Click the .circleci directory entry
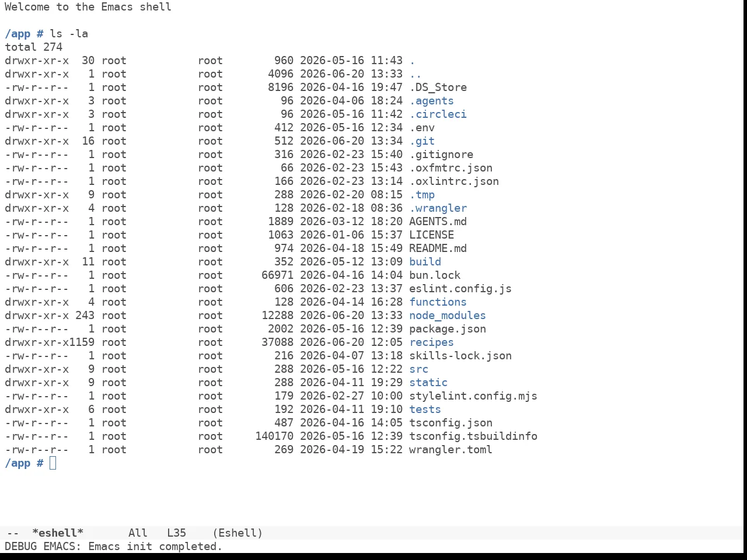 tap(438, 114)
